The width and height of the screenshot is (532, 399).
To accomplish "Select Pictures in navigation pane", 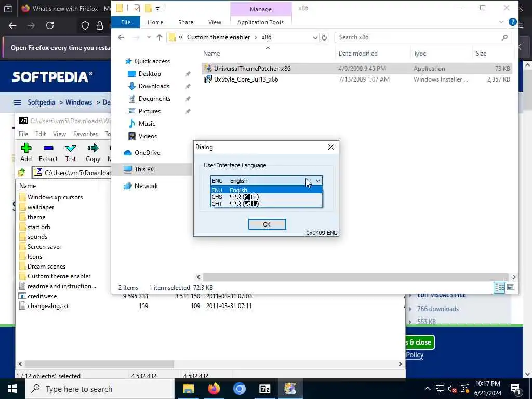I will (x=149, y=111).
